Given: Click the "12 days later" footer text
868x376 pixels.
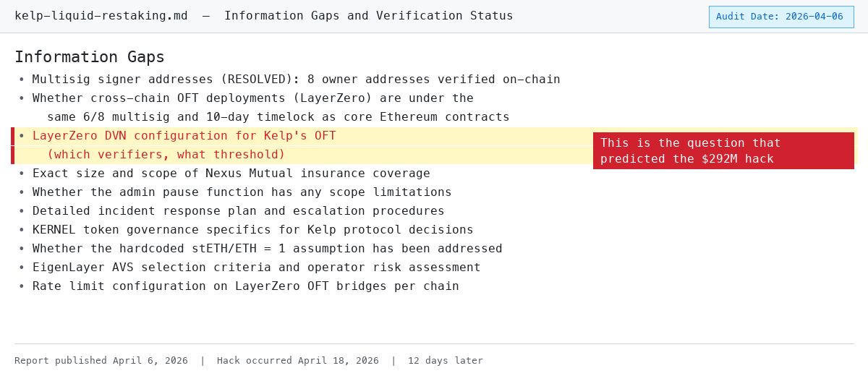Looking at the screenshot, I should 445,361.
